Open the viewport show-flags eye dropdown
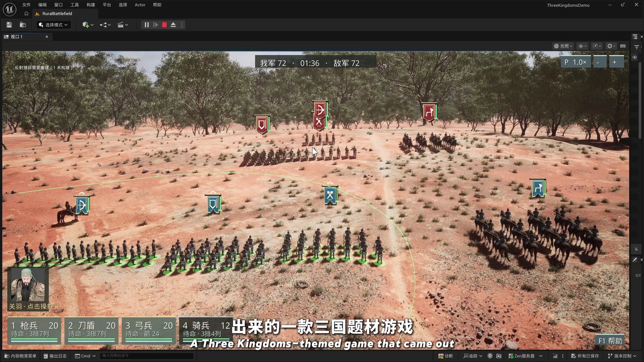Viewport: 644px width, 362px height. coord(582,46)
